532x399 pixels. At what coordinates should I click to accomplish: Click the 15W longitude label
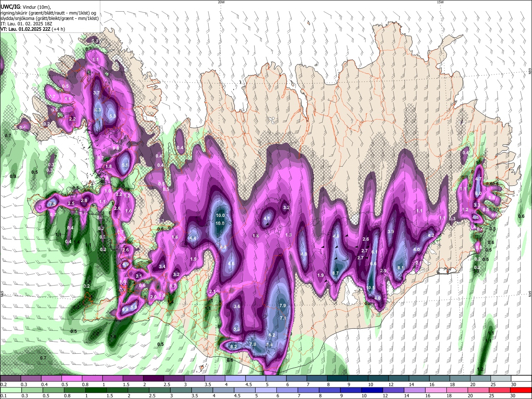pyautogui.click(x=440, y=2)
